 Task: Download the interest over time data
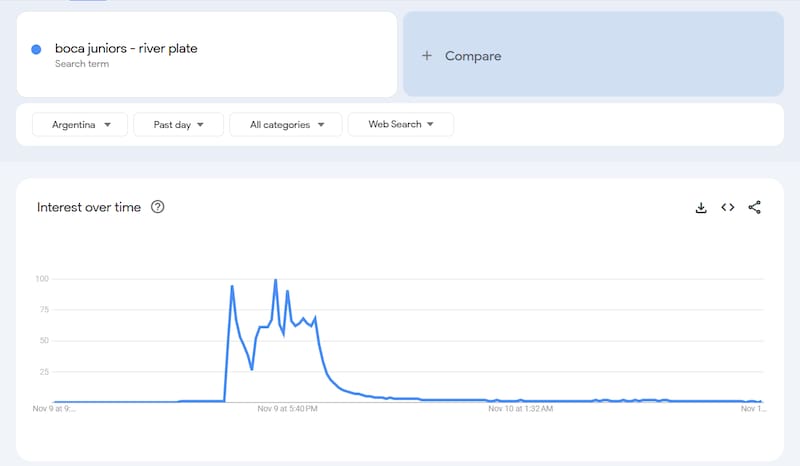pyautogui.click(x=701, y=207)
